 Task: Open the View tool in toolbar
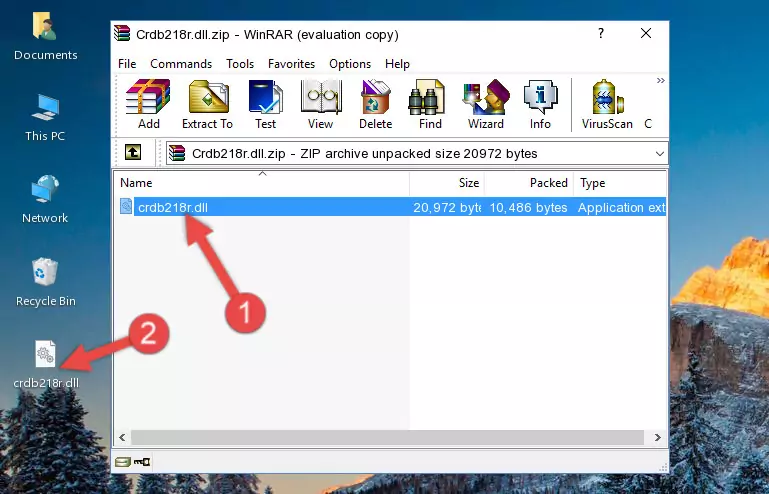(321, 104)
